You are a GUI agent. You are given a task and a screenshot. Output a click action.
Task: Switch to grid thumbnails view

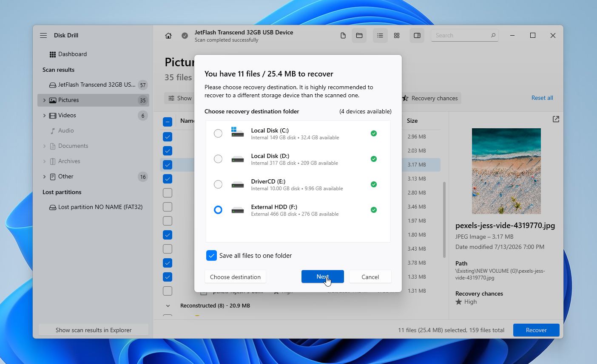click(x=397, y=36)
